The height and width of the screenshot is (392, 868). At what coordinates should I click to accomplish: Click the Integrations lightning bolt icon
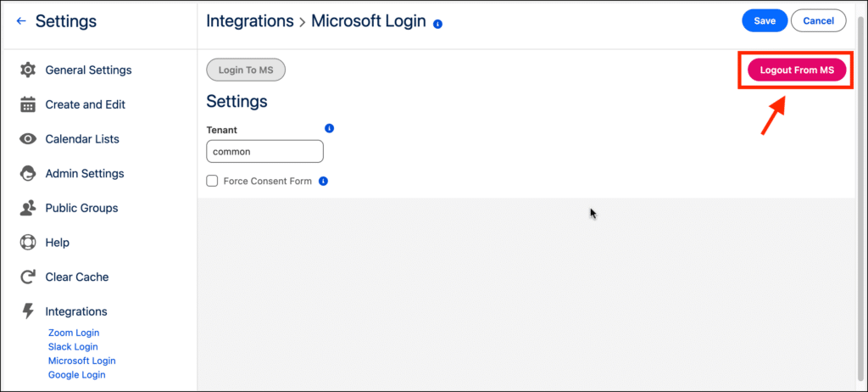[x=28, y=311]
